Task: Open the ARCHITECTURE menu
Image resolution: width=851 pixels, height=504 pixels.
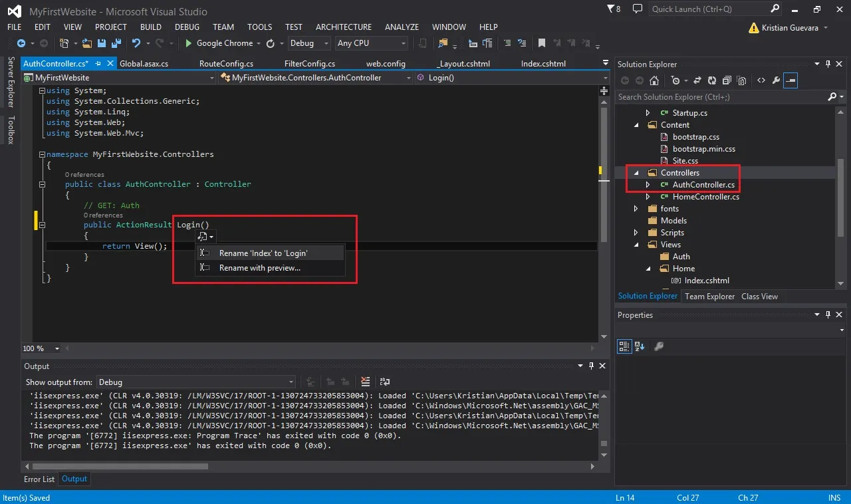Action: tap(344, 27)
